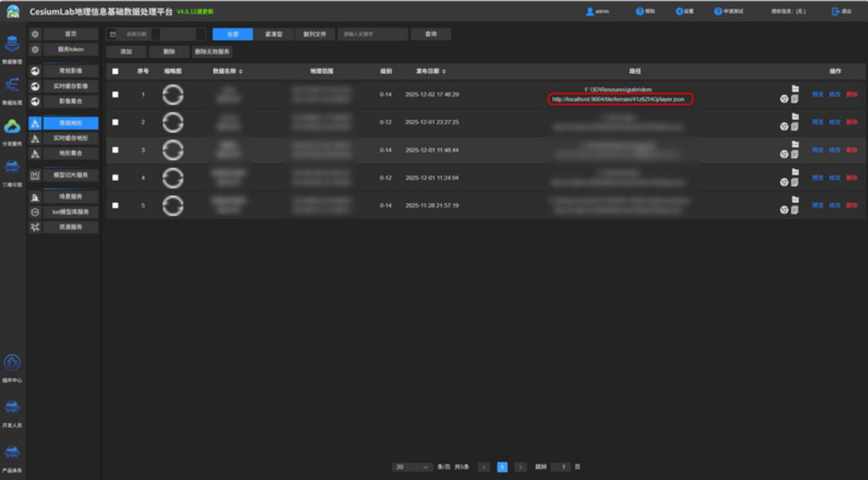Open the 三维可视 3D visualization sidebar icon
The width and height of the screenshot is (868, 480).
pos(12,167)
